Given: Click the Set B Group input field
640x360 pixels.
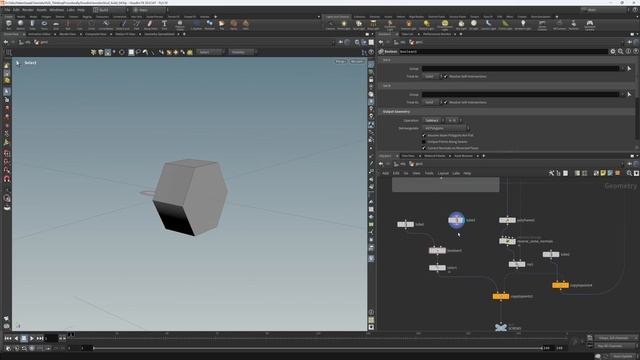Looking at the screenshot, I should pos(521,94).
